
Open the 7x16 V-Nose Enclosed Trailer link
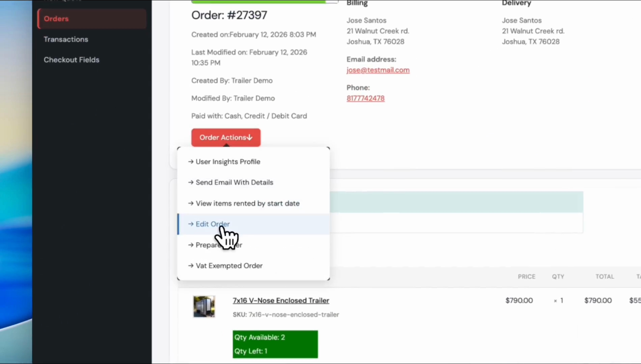click(281, 301)
